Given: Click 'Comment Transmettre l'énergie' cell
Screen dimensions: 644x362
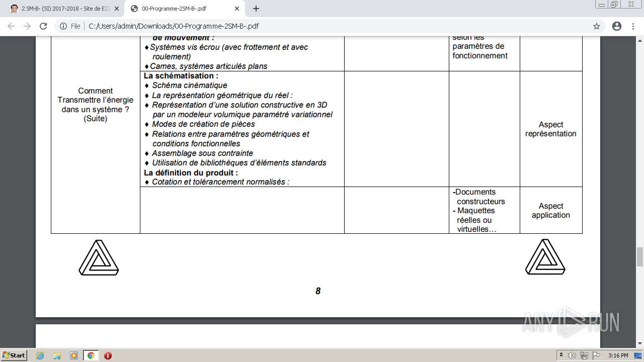Looking at the screenshot, I should click(x=96, y=105).
